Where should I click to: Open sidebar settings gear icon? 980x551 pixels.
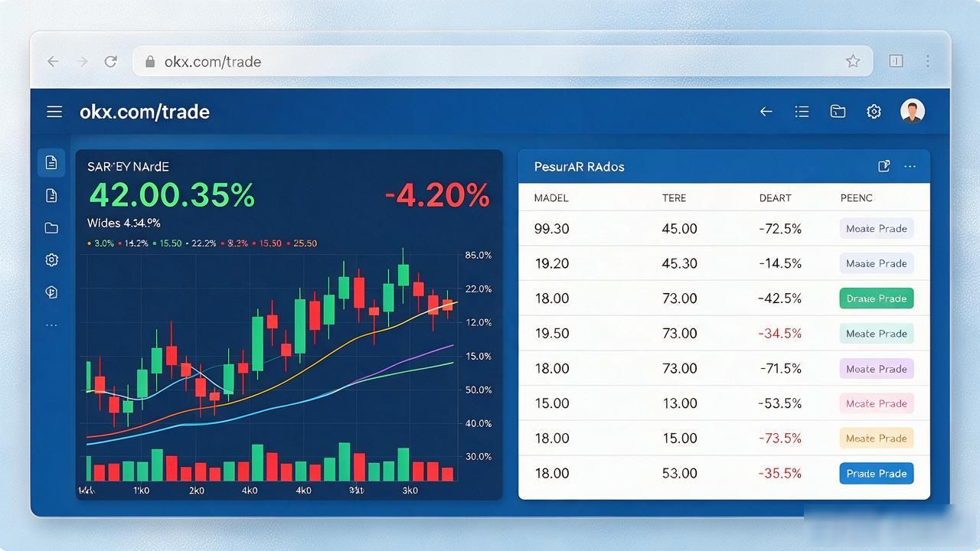(x=51, y=260)
